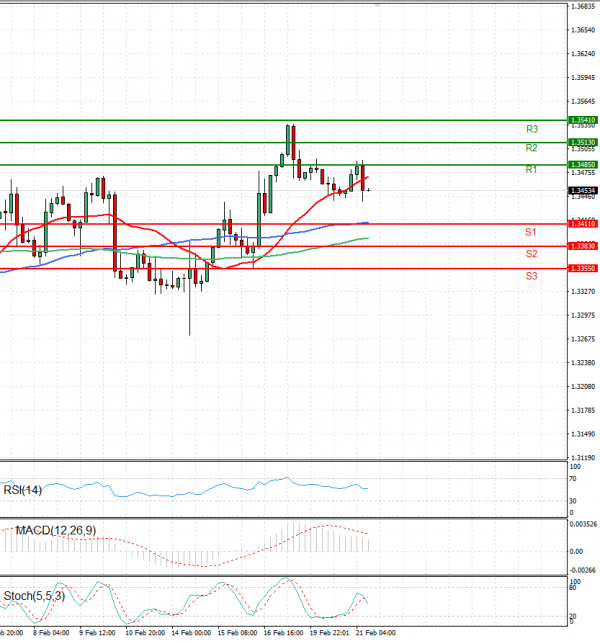
Task: Select the 1.35130 price tag
Action: (x=583, y=143)
